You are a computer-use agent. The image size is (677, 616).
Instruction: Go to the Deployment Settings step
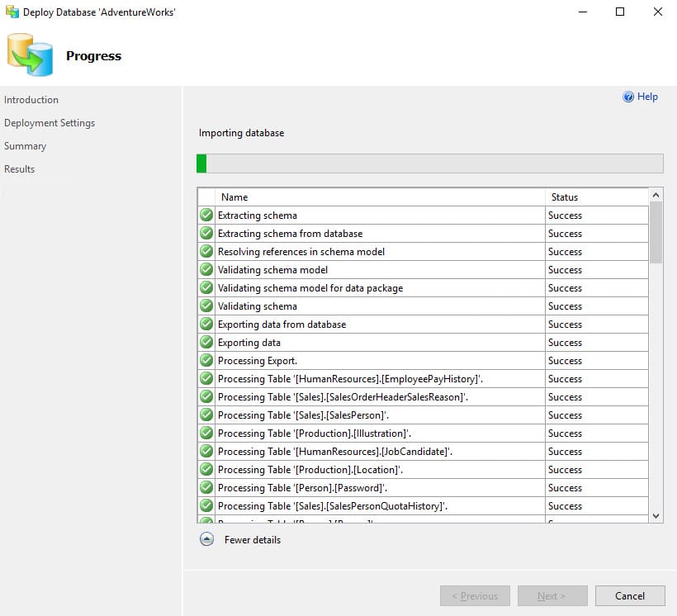50,123
